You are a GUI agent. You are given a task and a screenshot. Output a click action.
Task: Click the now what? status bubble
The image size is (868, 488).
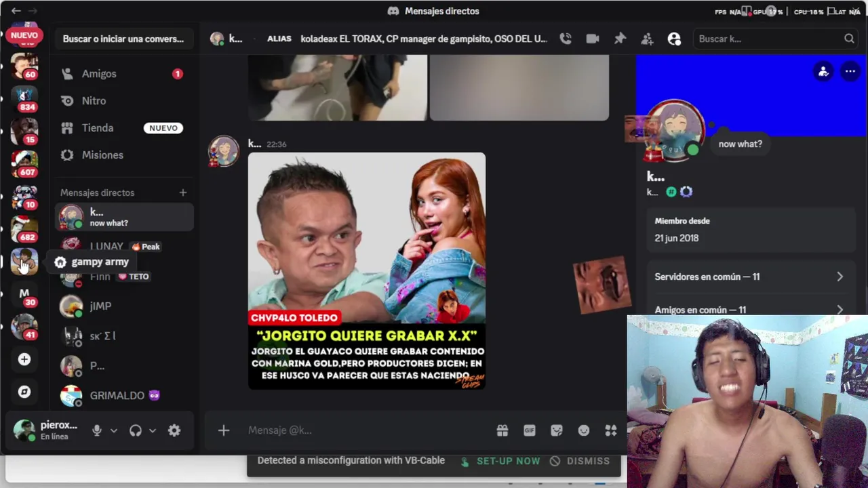click(x=740, y=144)
